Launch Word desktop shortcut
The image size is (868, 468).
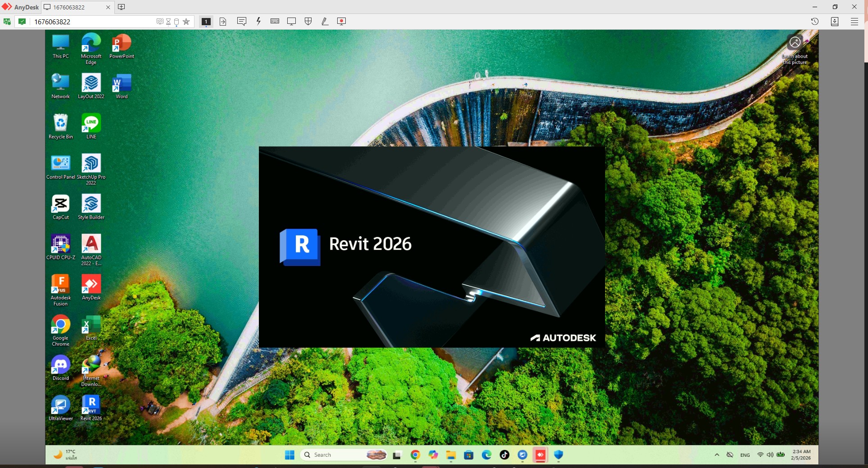click(x=122, y=86)
